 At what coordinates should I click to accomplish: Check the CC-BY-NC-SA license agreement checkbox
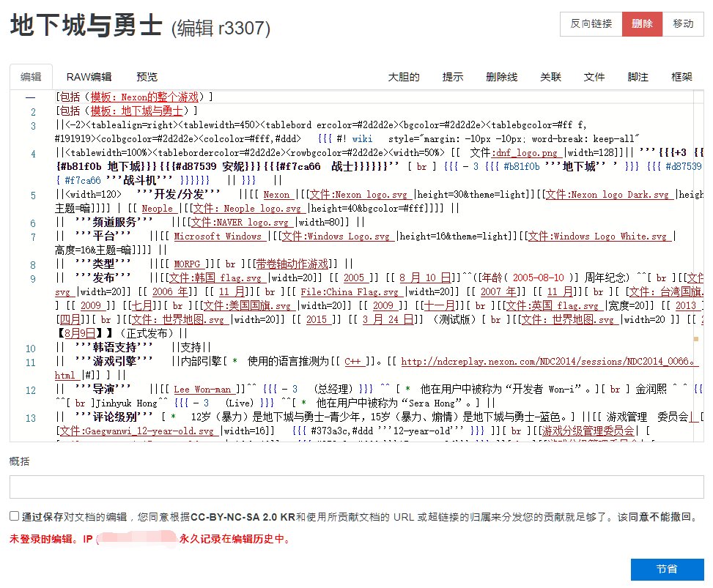point(15,516)
